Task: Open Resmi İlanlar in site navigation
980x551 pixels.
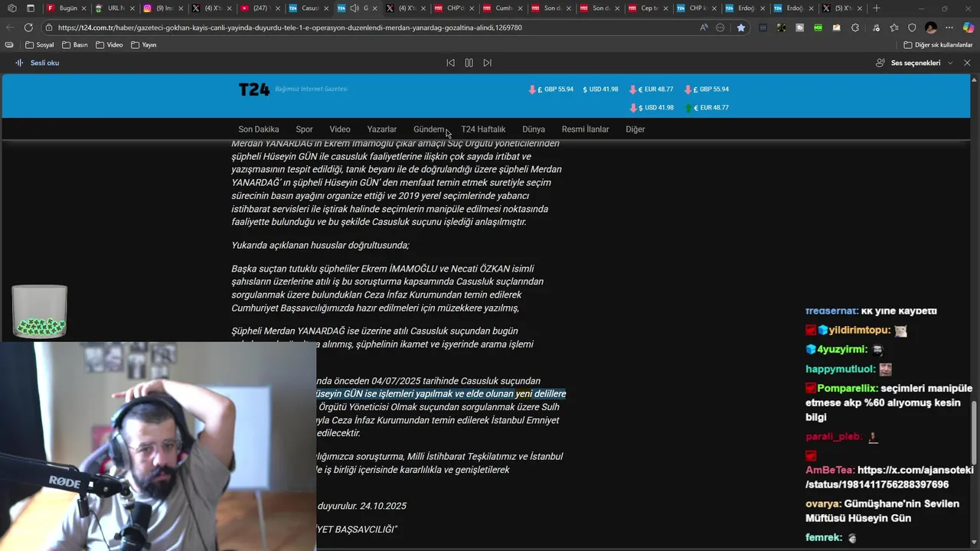Action: 585,129
